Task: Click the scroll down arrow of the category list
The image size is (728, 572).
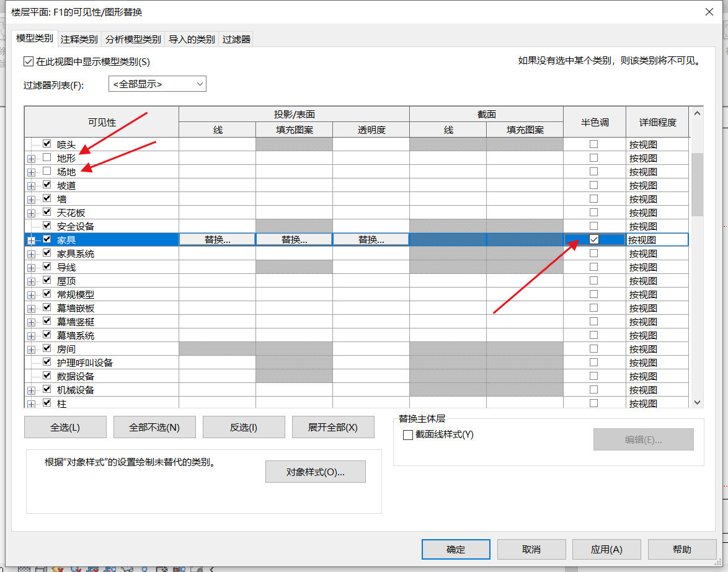Action: [697, 402]
